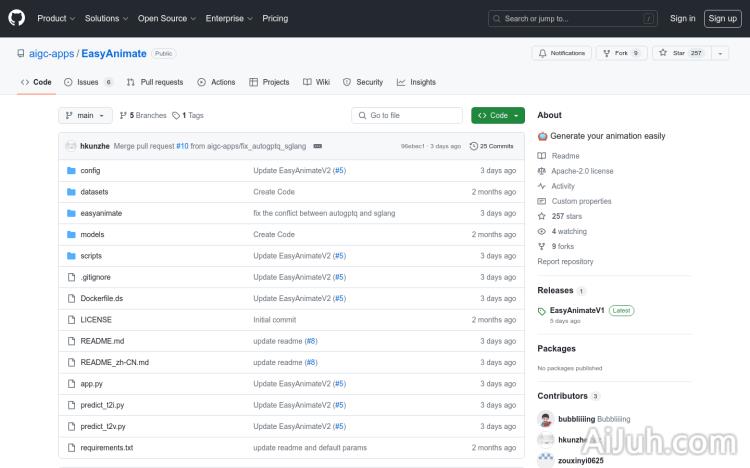Viewport: 750px width, 468px height.
Task: Open the star lists dropdown arrow
Action: pyautogui.click(x=719, y=53)
